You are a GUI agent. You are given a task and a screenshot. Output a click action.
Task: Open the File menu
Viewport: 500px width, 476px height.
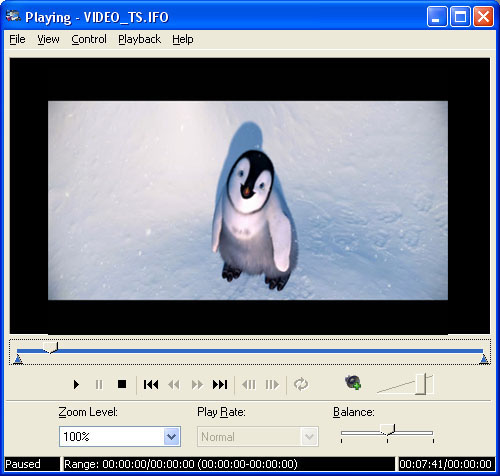pos(17,39)
